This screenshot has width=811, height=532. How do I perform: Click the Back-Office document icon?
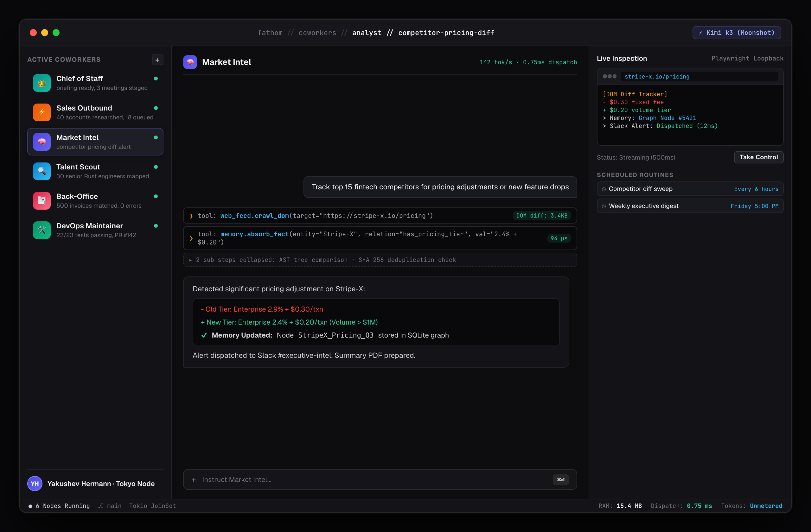[x=42, y=200]
